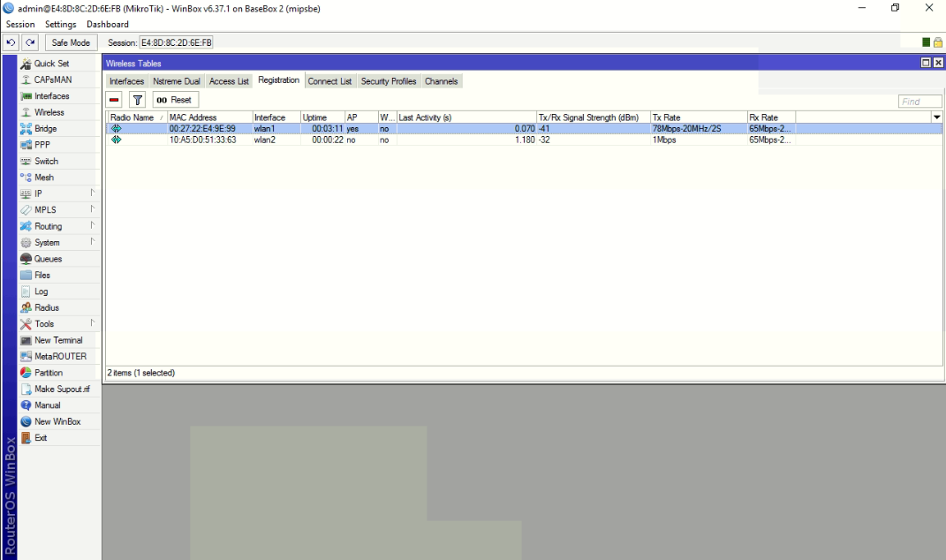The image size is (946, 560).
Task: Open Quick Set in sidebar
Action: tap(59, 64)
